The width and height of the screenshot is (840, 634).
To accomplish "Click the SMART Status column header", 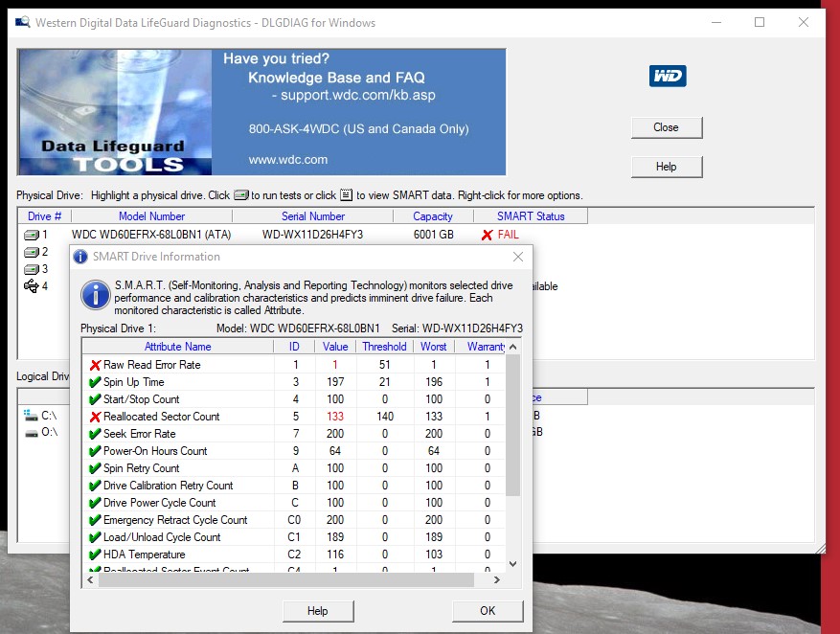I will 531,216.
